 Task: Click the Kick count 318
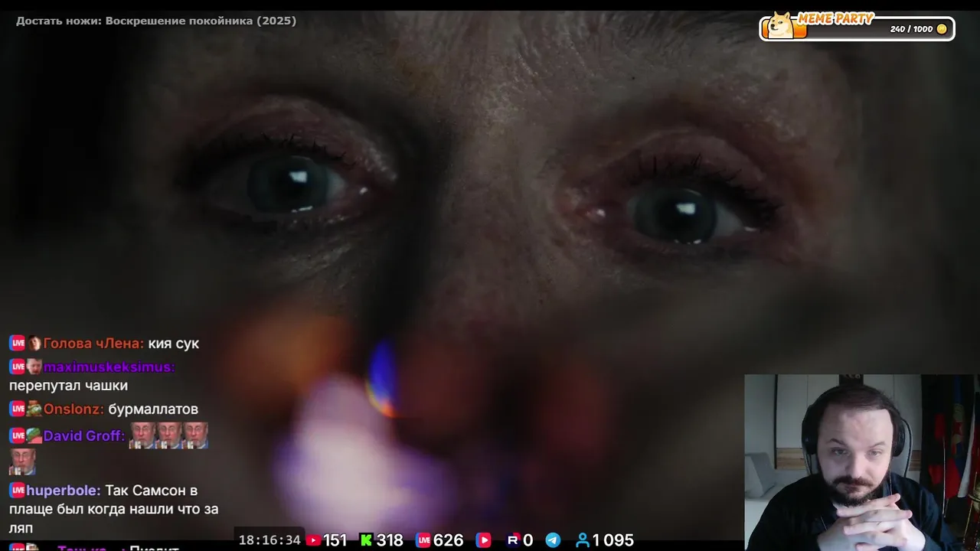[390, 540]
